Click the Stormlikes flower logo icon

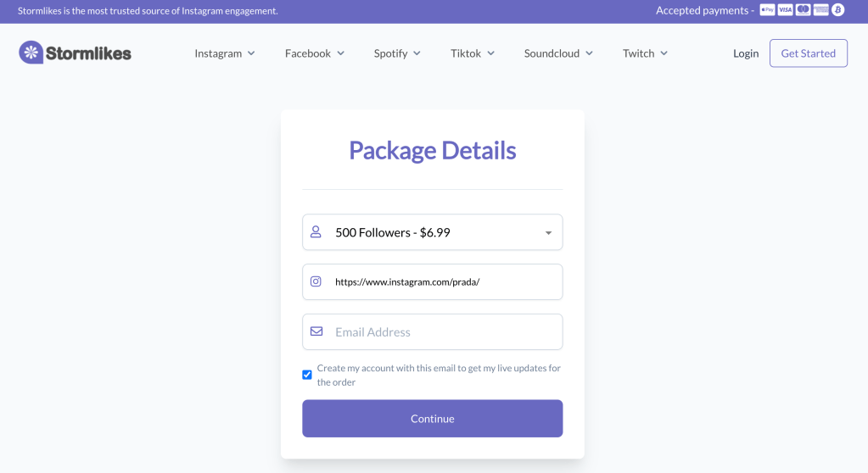(x=31, y=53)
